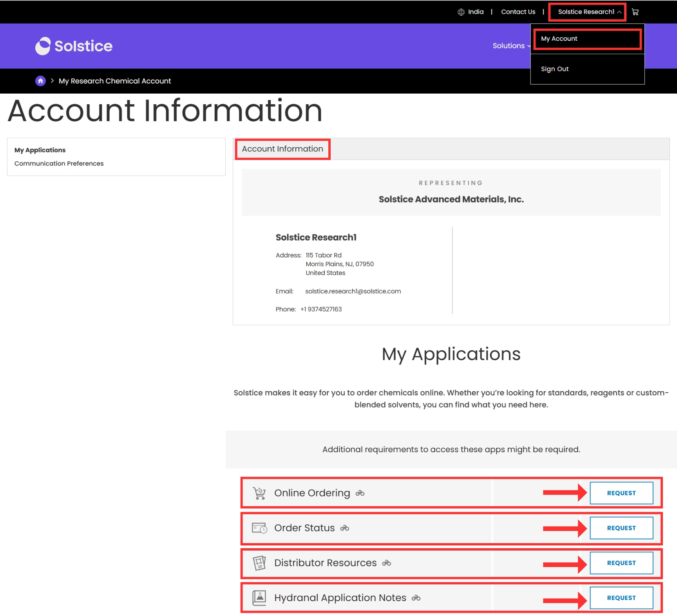Click the Order Status icon

[x=259, y=528]
